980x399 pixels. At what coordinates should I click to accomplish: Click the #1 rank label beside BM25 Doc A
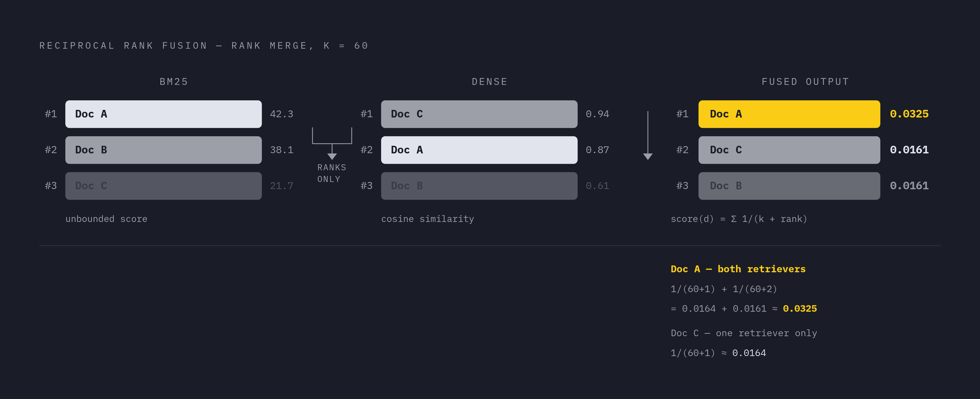tap(51, 114)
